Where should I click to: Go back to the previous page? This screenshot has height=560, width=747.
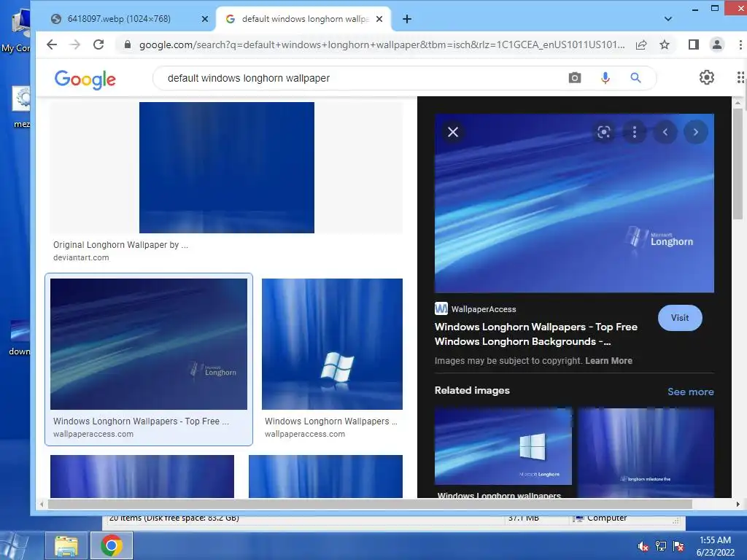52,44
